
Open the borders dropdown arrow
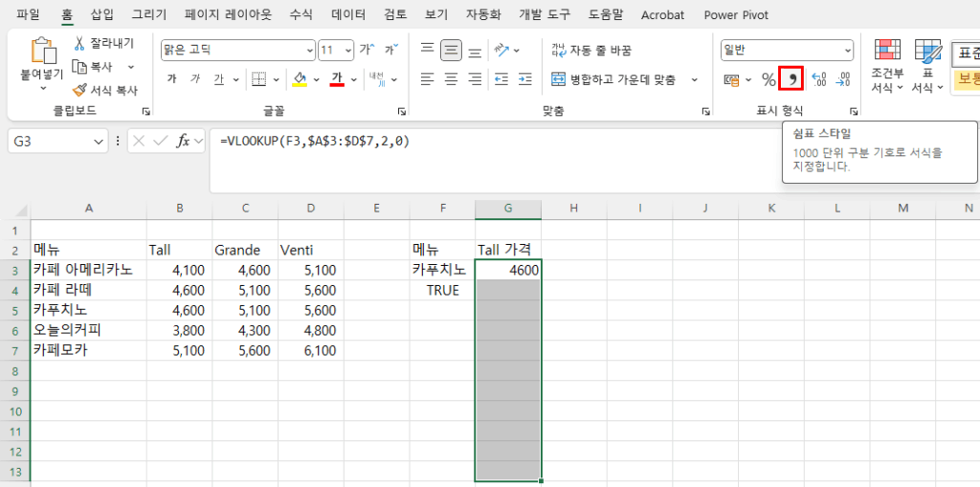276,79
